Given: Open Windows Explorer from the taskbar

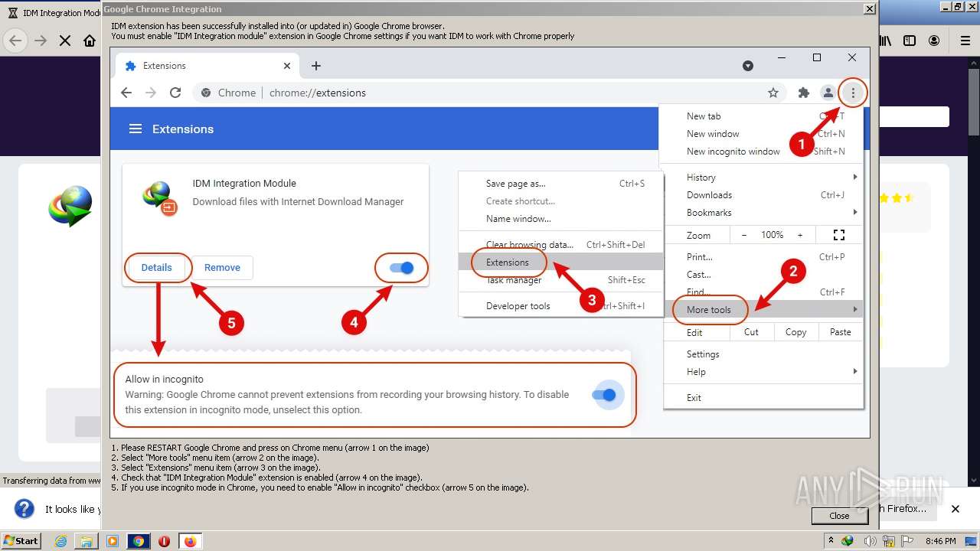Looking at the screenshot, I should pos(87,541).
